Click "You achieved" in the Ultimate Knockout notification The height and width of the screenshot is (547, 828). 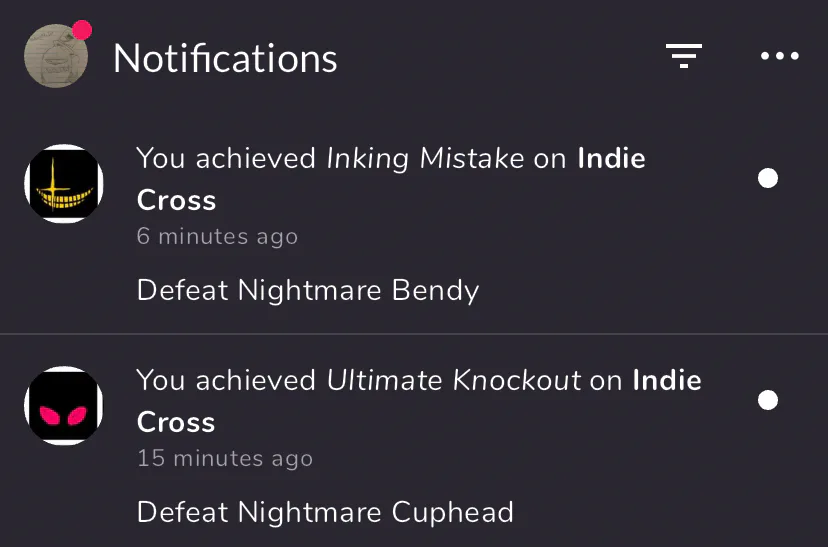pos(226,380)
